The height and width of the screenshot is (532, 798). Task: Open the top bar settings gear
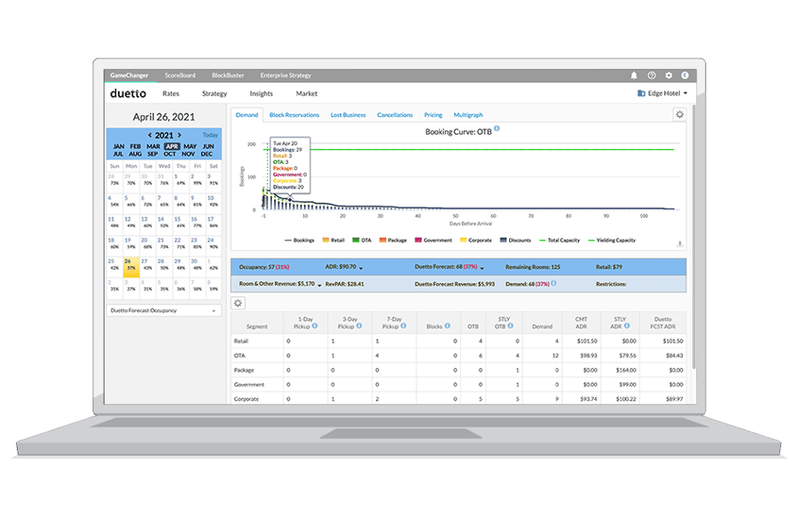click(669, 76)
